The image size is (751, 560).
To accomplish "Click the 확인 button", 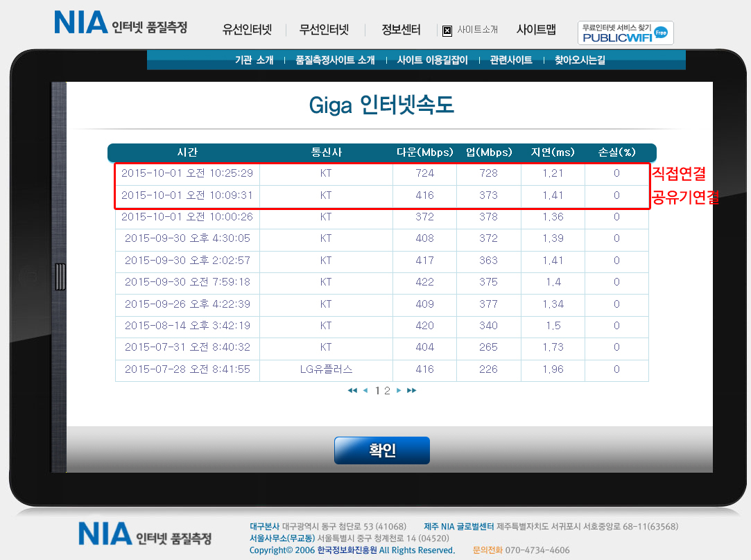I will pyautogui.click(x=381, y=450).
